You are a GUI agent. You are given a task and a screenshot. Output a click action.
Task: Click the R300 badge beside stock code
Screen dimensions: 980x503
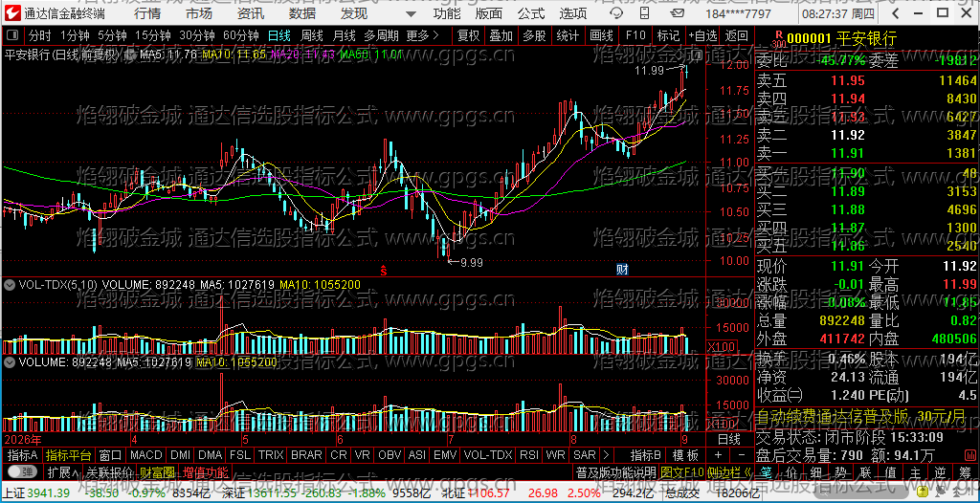point(778,39)
